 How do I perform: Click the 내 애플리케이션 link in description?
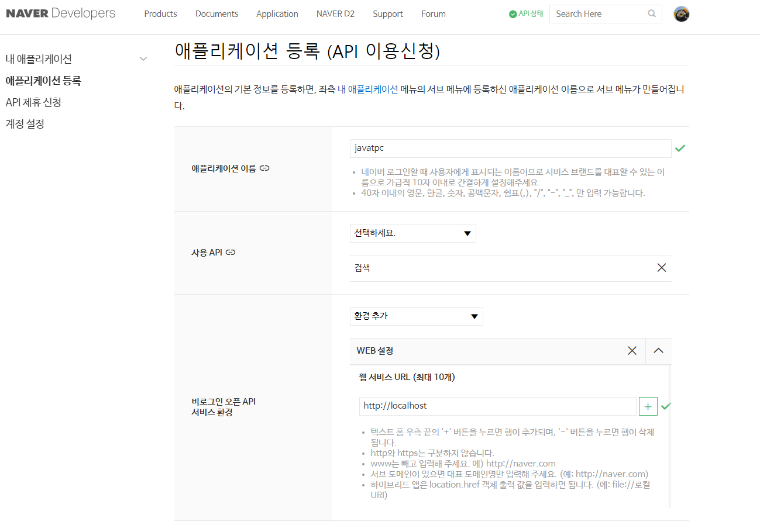[368, 89]
